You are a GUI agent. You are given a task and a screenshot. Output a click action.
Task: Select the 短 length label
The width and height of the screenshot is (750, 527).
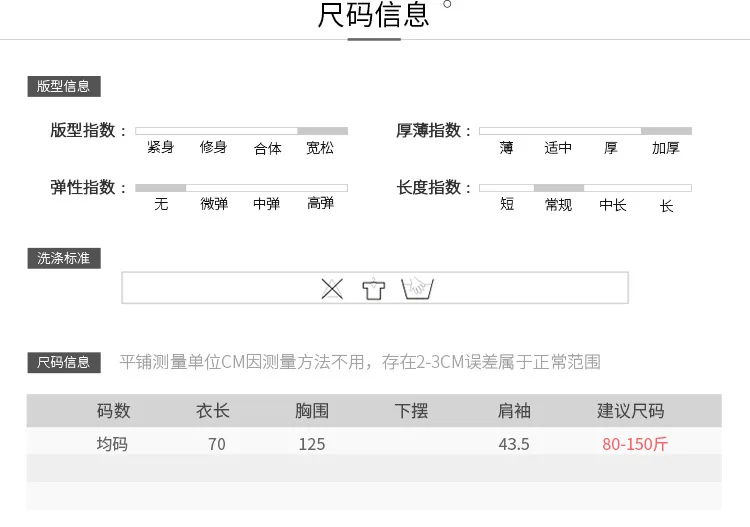pos(507,204)
